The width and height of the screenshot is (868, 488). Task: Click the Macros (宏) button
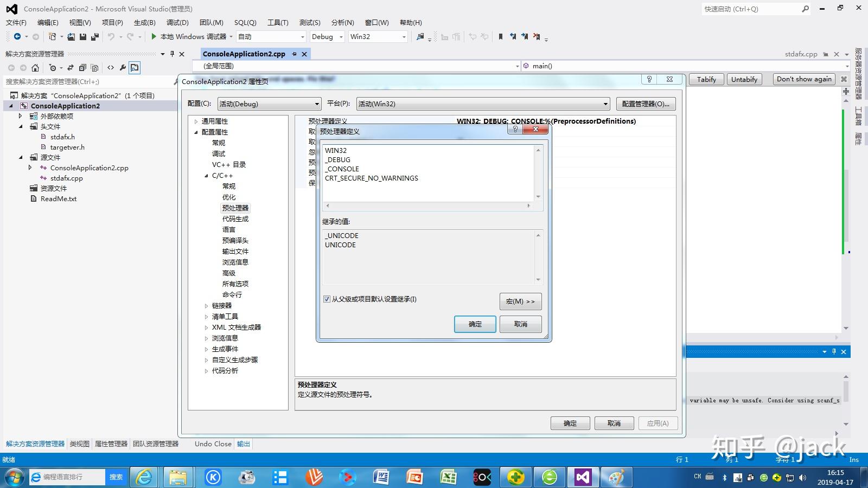point(521,301)
